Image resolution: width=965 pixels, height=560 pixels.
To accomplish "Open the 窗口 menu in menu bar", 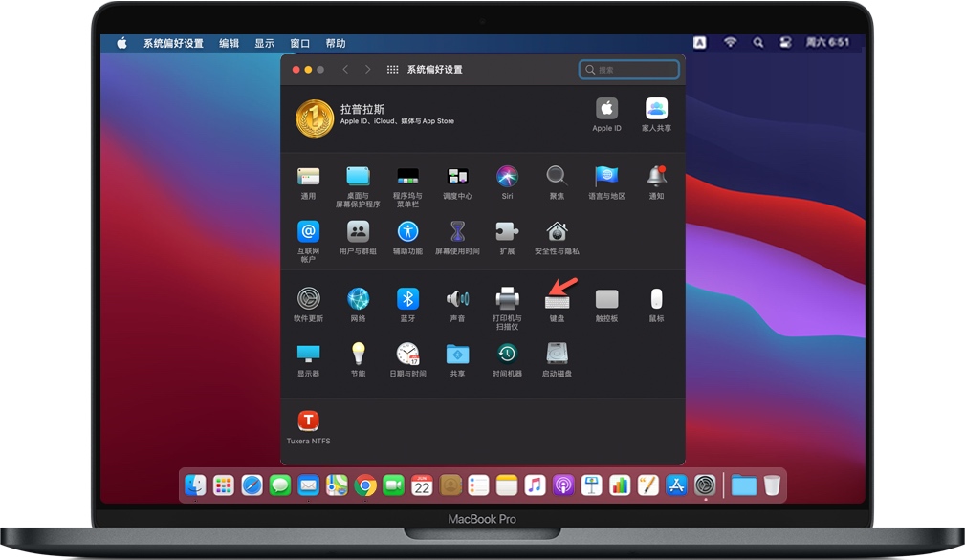I will (299, 43).
